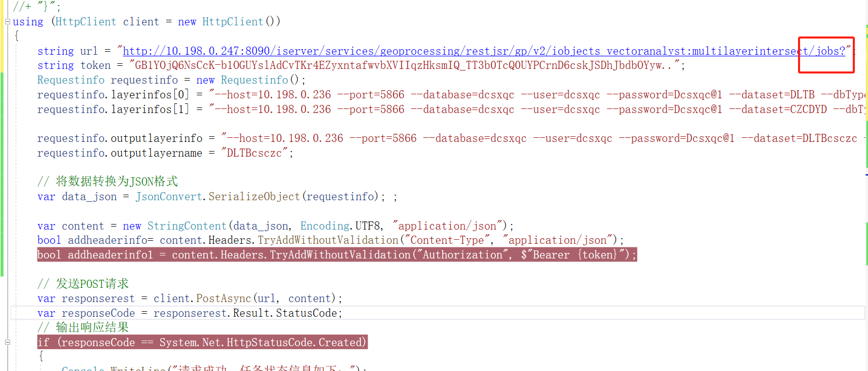Click 'requestinfo.outputlayername' property
The width and height of the screenshot is (868, 371).
[x=120, y=153]
